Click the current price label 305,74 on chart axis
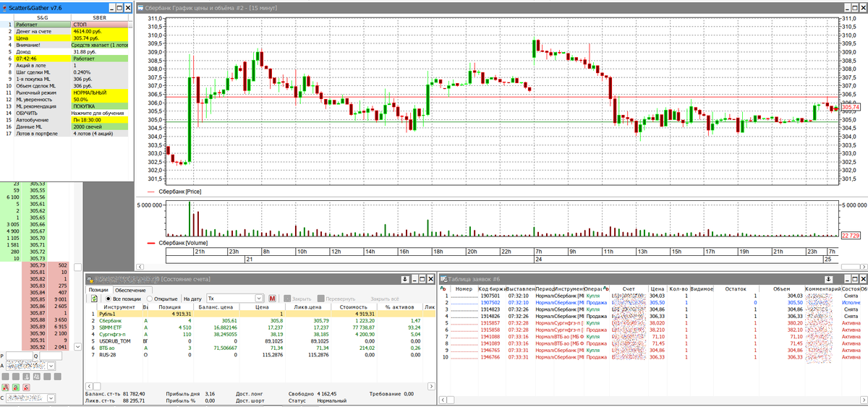 (850, 106)
